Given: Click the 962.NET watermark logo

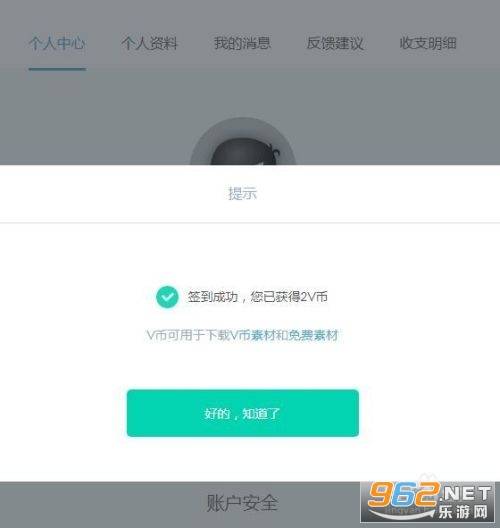Looking at the screenshot, I should (x=428, y=502).
